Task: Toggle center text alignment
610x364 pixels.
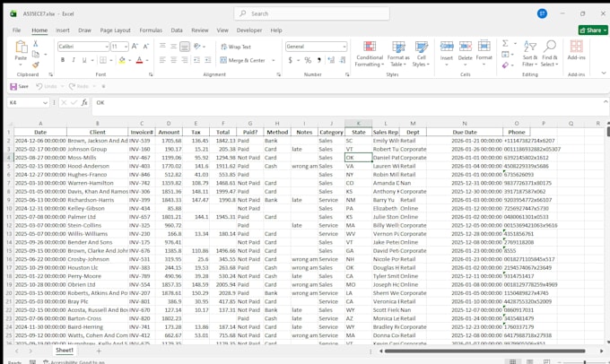Action: [x=173, y=60]
